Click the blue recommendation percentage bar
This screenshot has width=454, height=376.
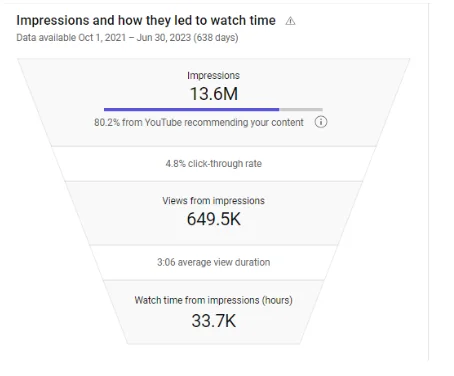click(191, 109)
